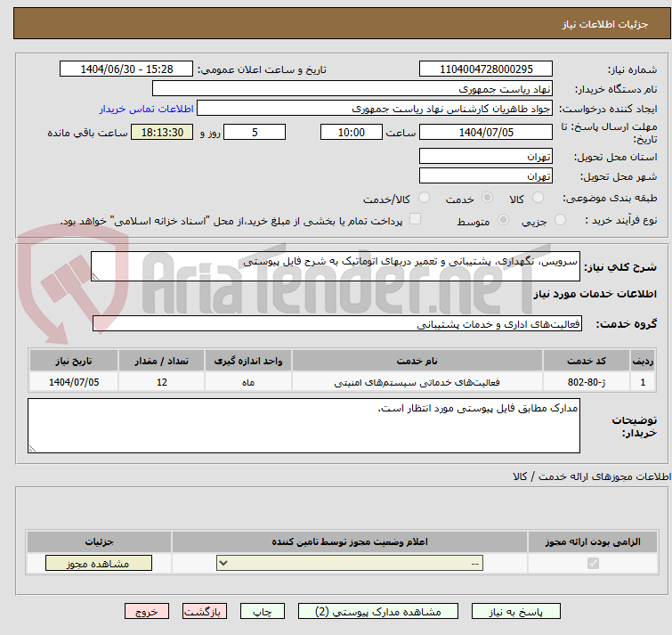Click the گروه خدمت field
The width and height of the screenshot is (672, 635).
(336, 324)
